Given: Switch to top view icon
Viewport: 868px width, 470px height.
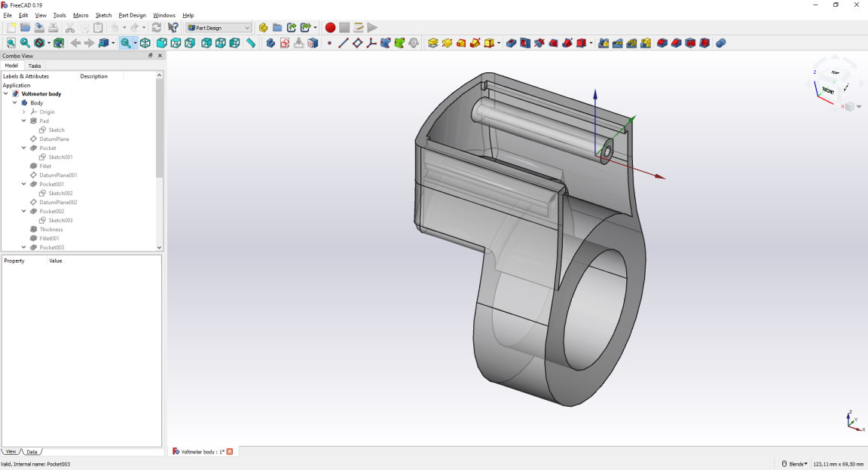Looking at the screenshot, I should (x=176, y=43).
